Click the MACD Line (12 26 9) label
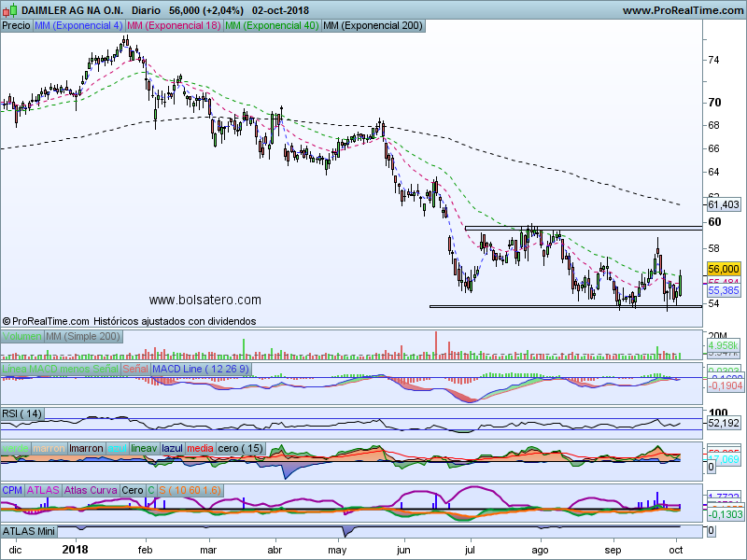This screenshot has height=560, width=747. [201, 370]
